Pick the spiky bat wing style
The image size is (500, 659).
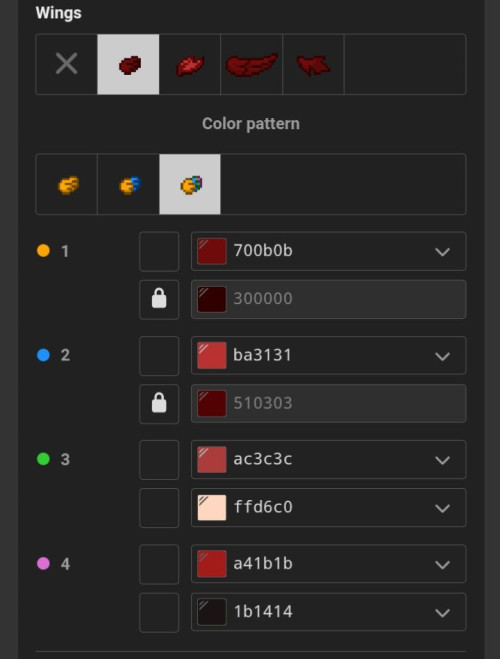click(313, 64)
